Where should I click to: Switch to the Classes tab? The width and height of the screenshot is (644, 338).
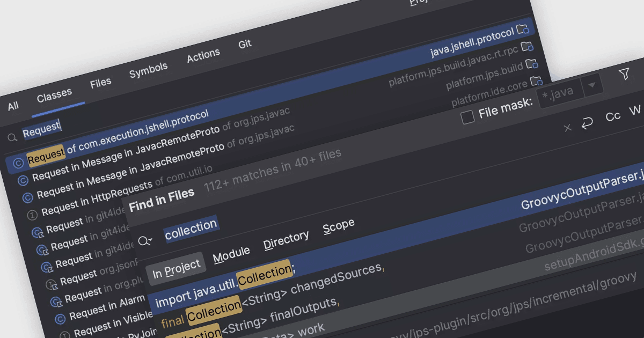[x=54, y=95]
